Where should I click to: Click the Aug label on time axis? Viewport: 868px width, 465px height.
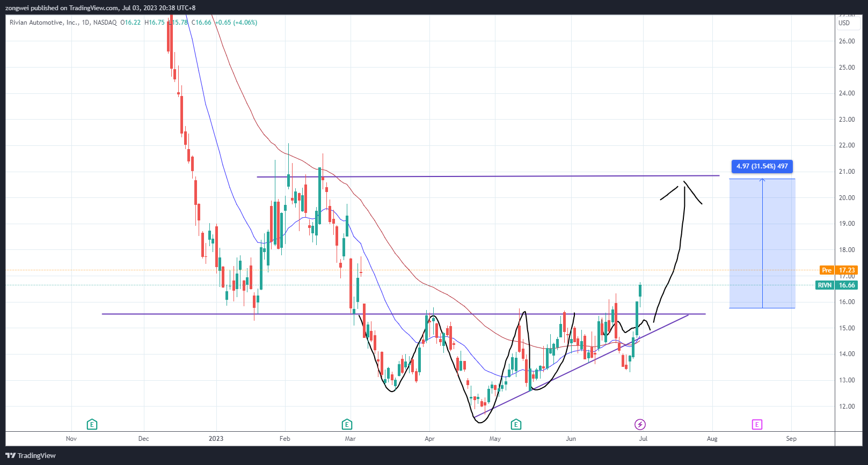pos(712,439)
